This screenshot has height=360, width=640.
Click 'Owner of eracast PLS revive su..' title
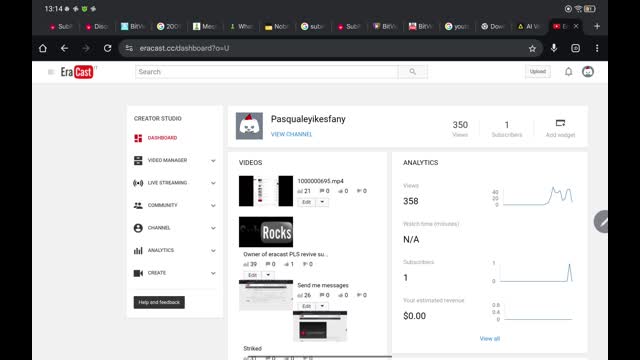285,254
